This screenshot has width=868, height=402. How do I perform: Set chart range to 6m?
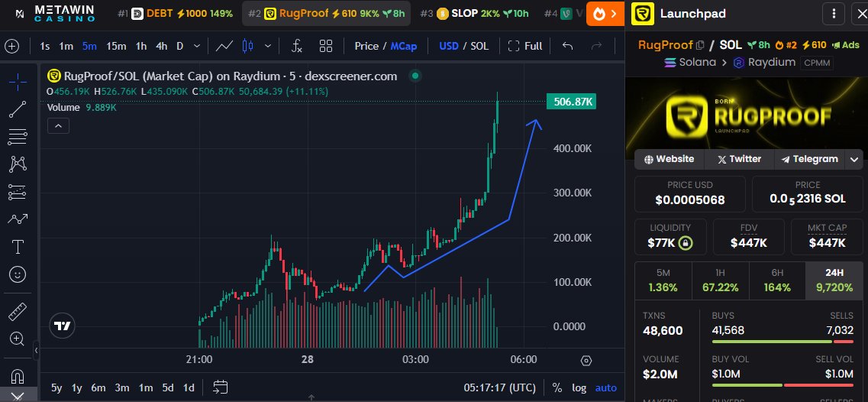click(x=98, y=387)
